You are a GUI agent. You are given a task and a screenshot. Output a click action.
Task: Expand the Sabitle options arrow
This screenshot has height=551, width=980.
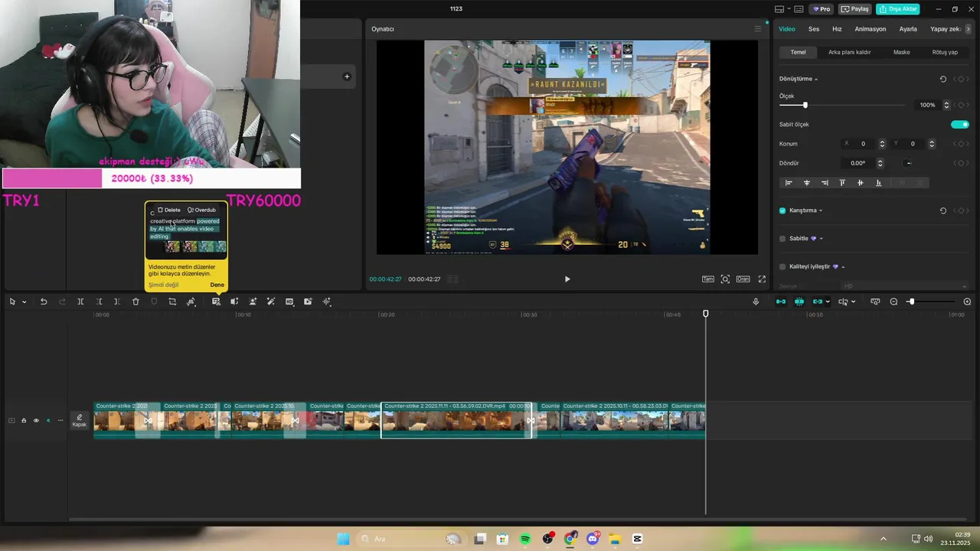tap(821, 239)
